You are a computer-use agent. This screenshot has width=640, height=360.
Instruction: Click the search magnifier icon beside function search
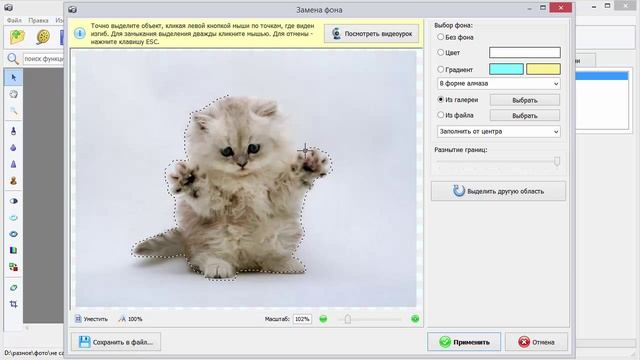[13, 59]
